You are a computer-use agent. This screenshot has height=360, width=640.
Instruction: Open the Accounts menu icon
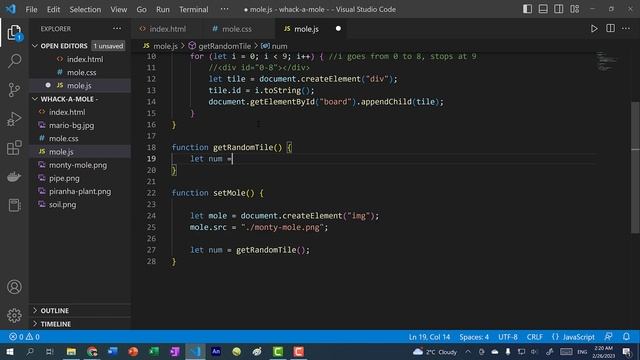pos(14,287)
